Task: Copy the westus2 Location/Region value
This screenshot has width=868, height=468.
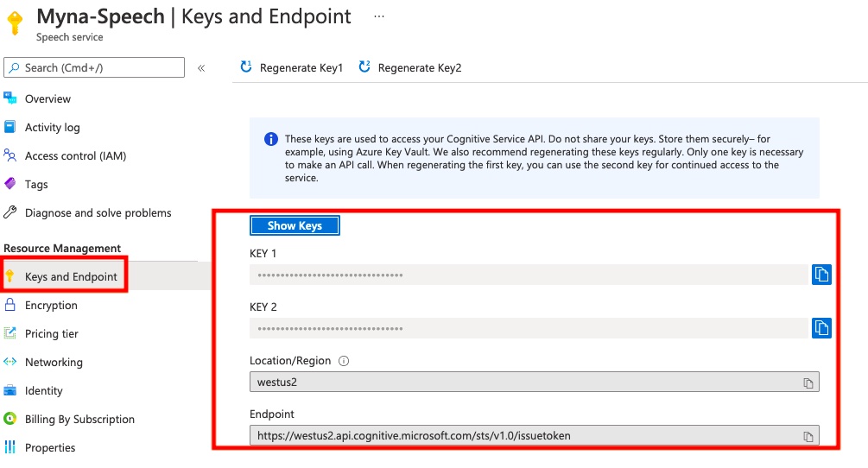Action: pos(808,383)
